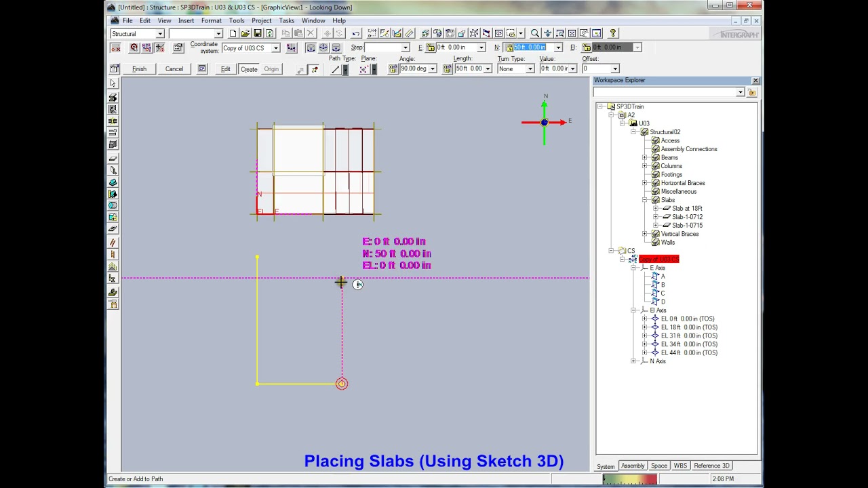Click the Open folder icon

pyautogui.click(x=245, y=33)
